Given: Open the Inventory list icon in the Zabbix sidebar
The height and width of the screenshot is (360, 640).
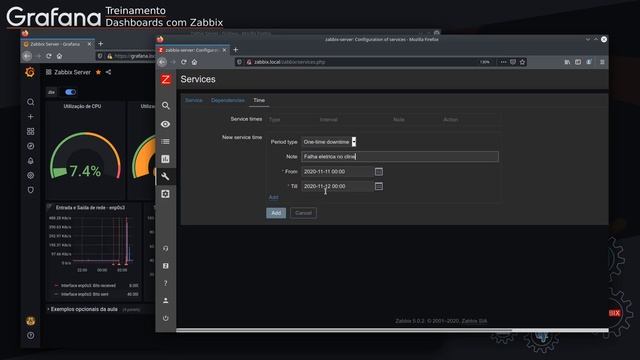Looking at the screenshot, I should [165, 141].
